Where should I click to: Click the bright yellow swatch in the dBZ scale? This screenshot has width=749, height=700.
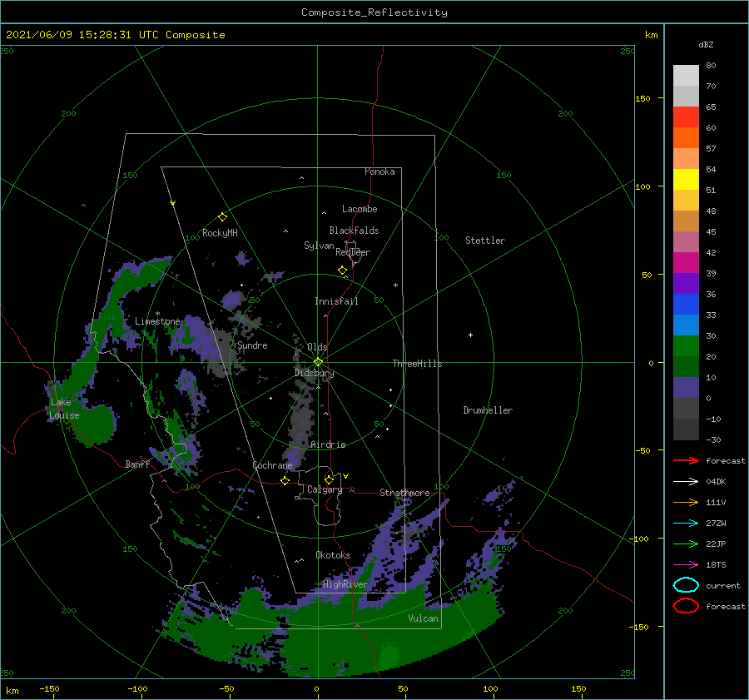[x=686, y=179]
